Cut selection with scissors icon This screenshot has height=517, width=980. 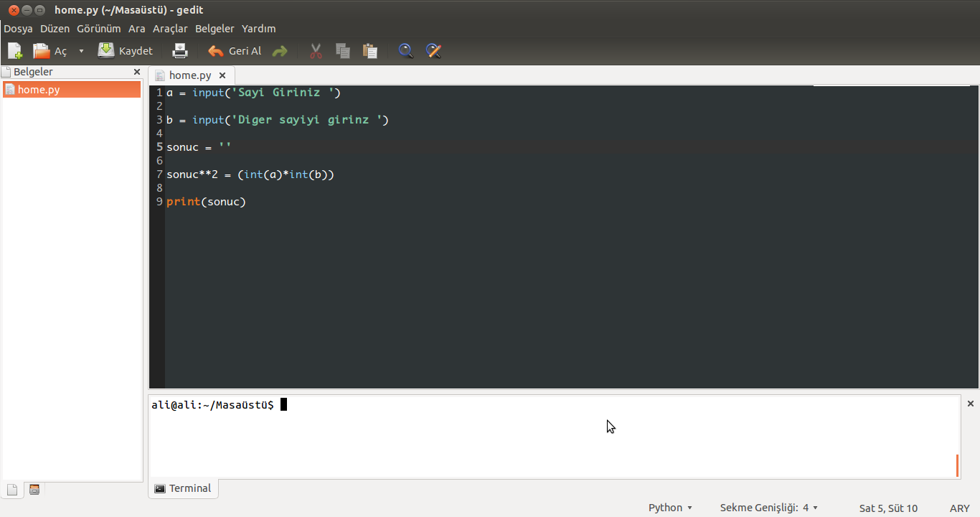click(x=316, y=51)
